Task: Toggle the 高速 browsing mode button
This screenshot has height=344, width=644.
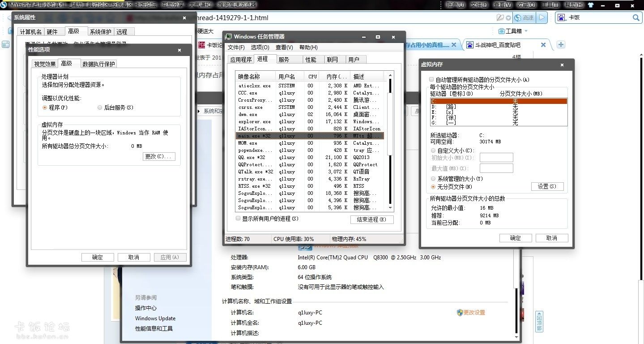Action: [525, 17]
